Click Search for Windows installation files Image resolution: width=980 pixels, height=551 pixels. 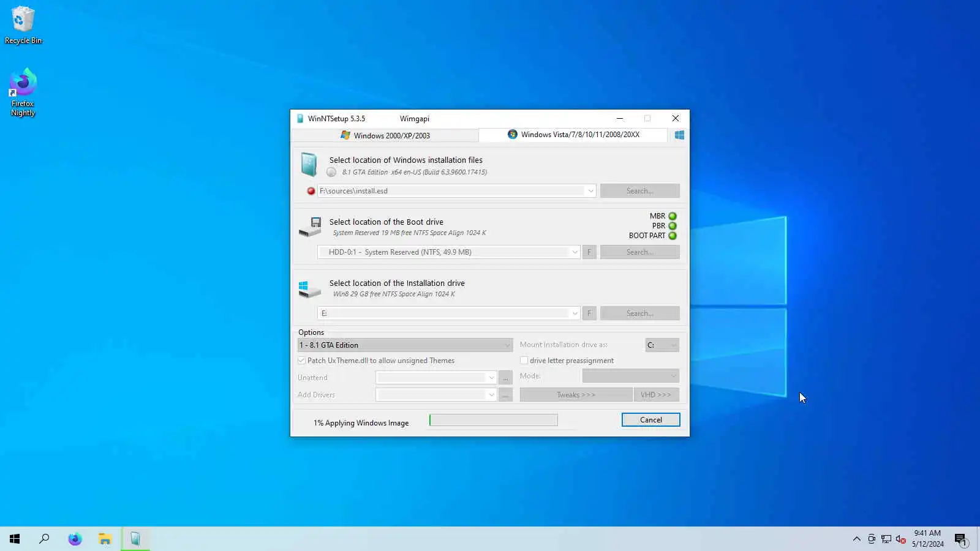tap(640, 191)
